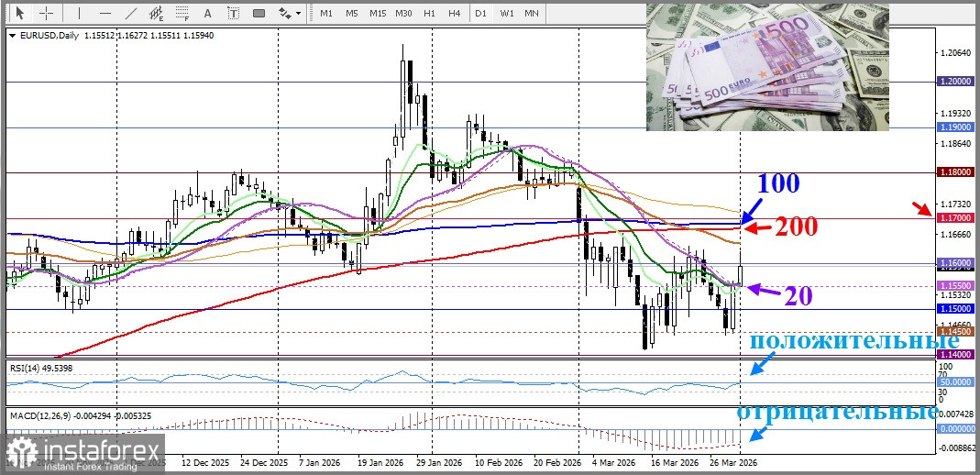980x475 pixels.
Task: Click the MACD(12,26,9) indicator label
Action: (x=80, y=415)
